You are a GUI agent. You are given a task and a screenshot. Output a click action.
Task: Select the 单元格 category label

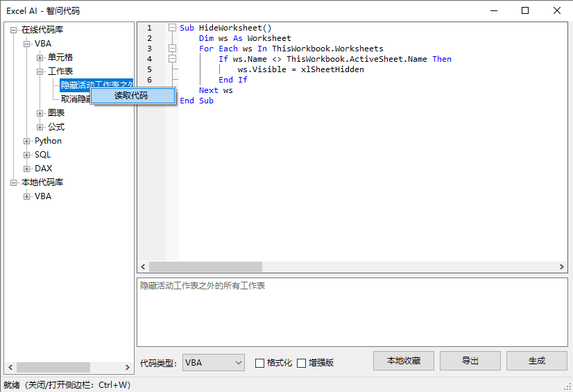pyautogui.click(x=60, y=58)
